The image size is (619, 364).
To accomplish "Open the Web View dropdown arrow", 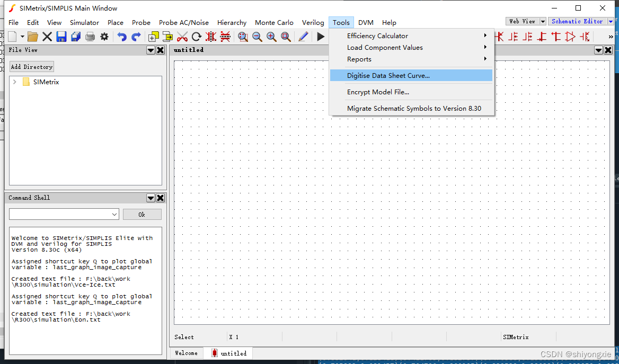I will 543,21.
